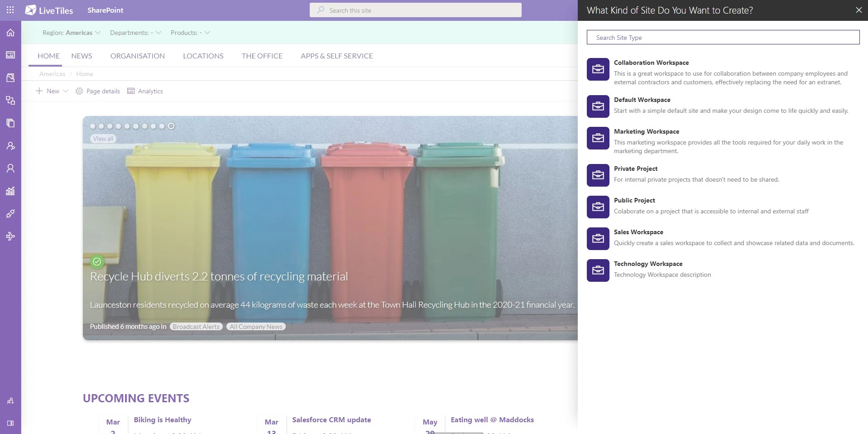Open the organisation structure icon in sidebar

pyautogui.click(x=10, y=100)
